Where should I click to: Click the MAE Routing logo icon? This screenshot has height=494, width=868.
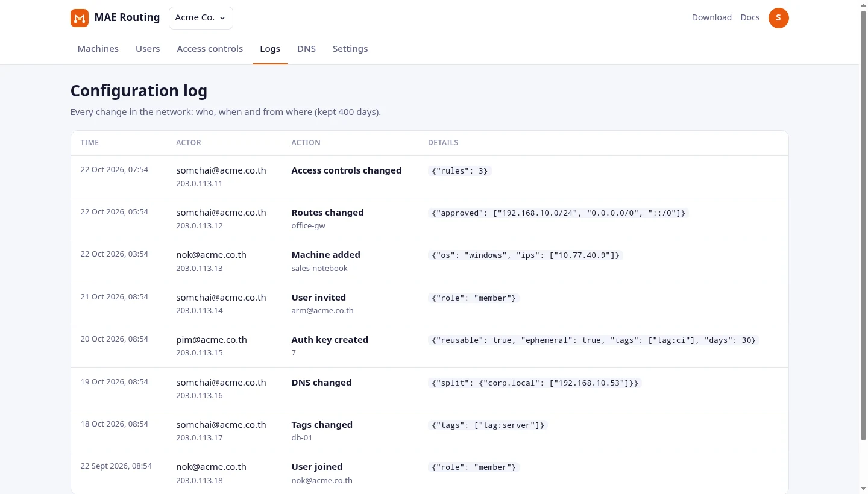pos(80,18)
